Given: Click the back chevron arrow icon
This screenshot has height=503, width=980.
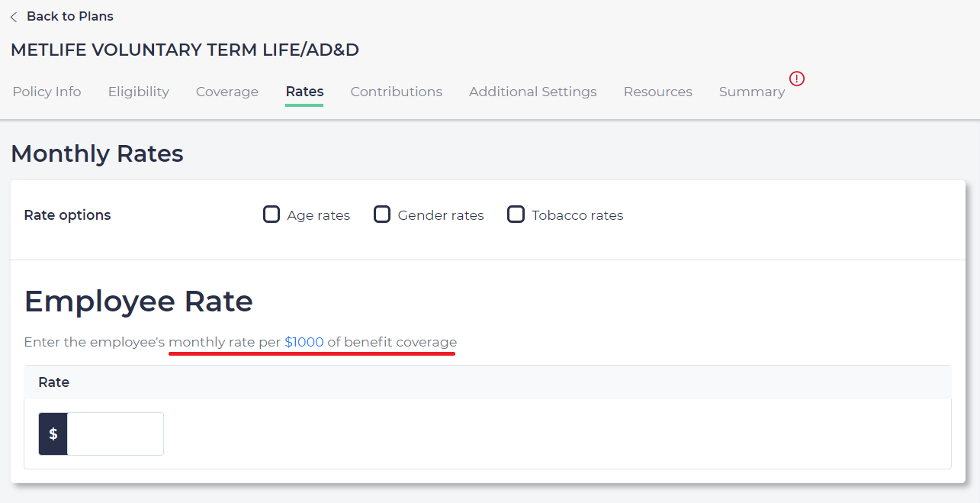Looking at the screenshot, I should [x=14, y=17].
